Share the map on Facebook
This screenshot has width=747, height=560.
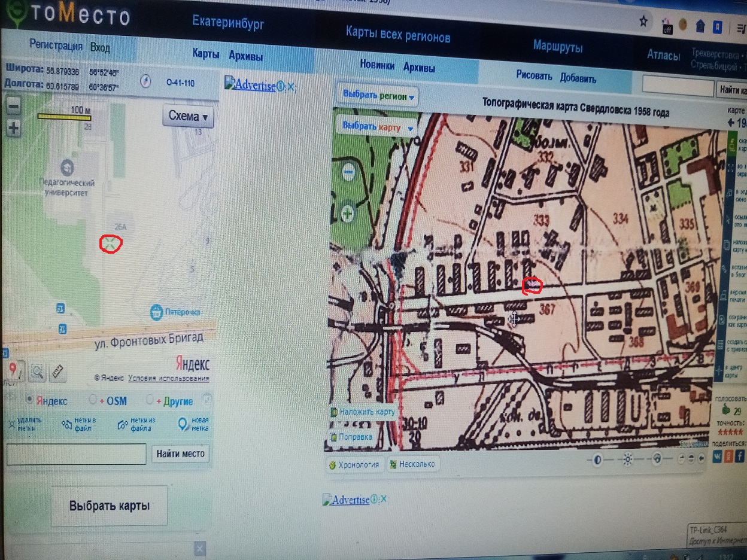point(740,456)
